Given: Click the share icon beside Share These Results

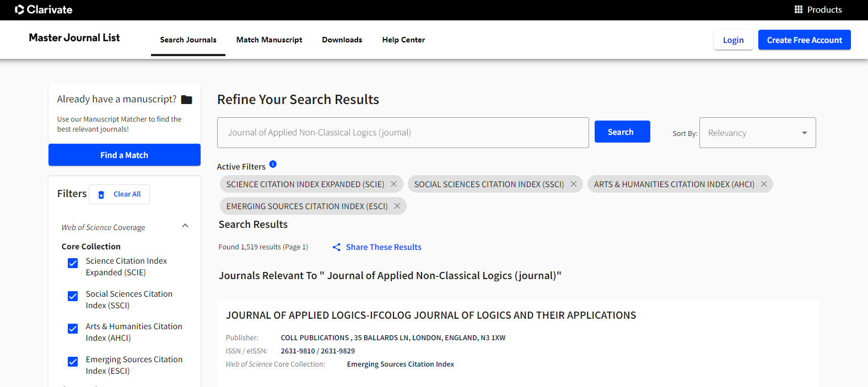Looking at the screenshot, I should pyautogui.click(x=336, y=247).
